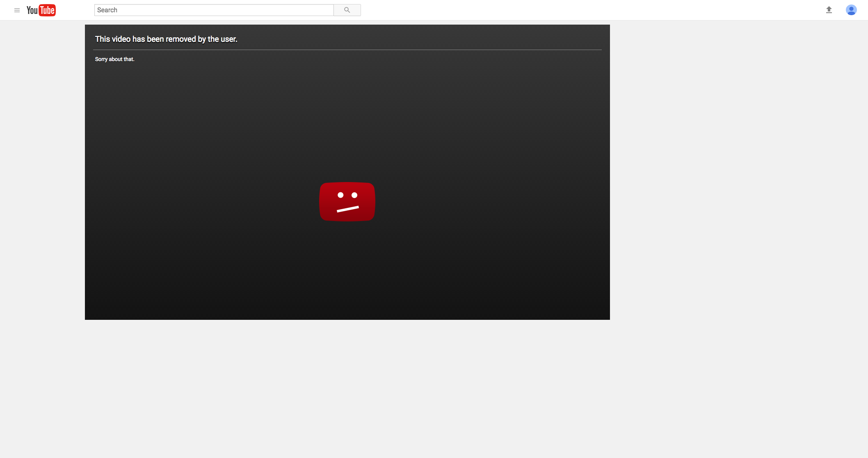
Task: Click the right eye of sad face
Action: click(x=354, y=195)
